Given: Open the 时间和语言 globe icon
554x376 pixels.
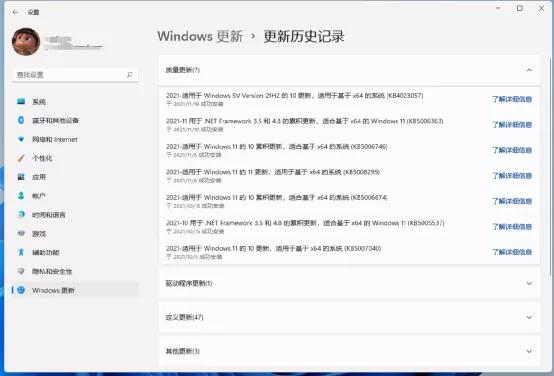Looking at the screenshot, I should coord(21,214).
